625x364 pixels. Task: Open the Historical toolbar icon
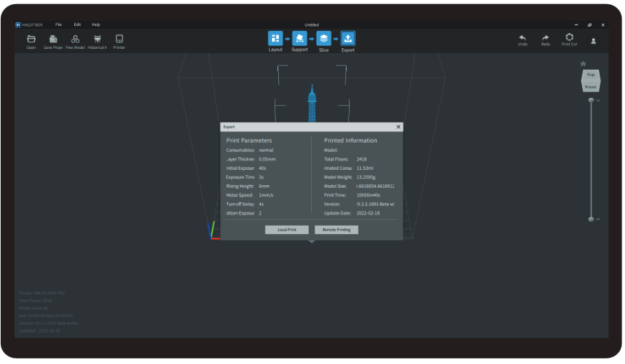[x=97, y=39]
